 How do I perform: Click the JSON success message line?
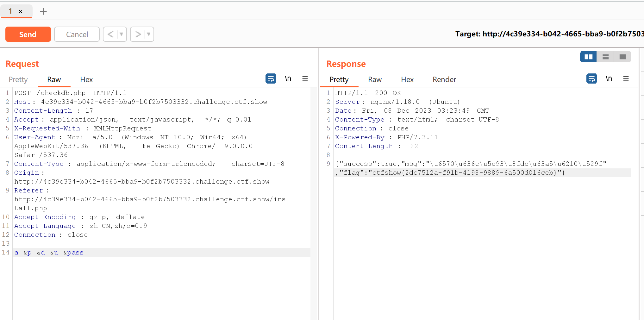(x=471, y=164)
